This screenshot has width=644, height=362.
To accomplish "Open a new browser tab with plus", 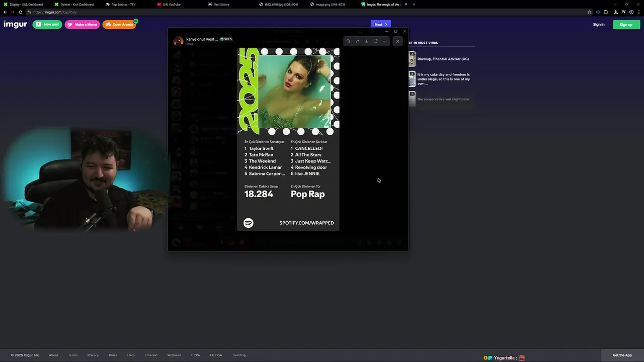I will (x=414, y=5).
